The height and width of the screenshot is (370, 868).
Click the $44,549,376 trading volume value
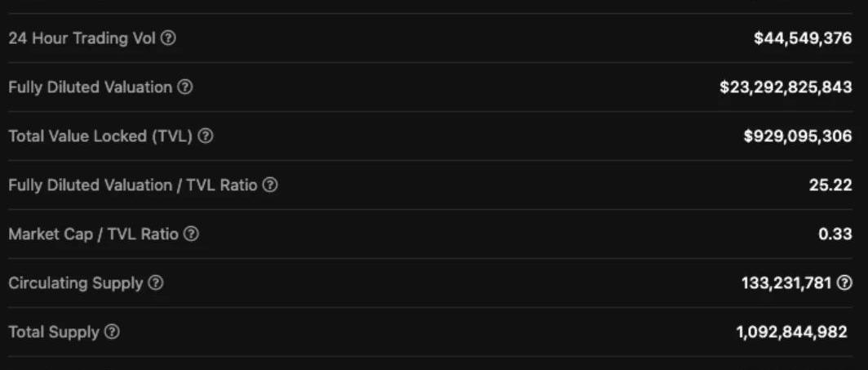pyautogui.click(x=803, y=38)
